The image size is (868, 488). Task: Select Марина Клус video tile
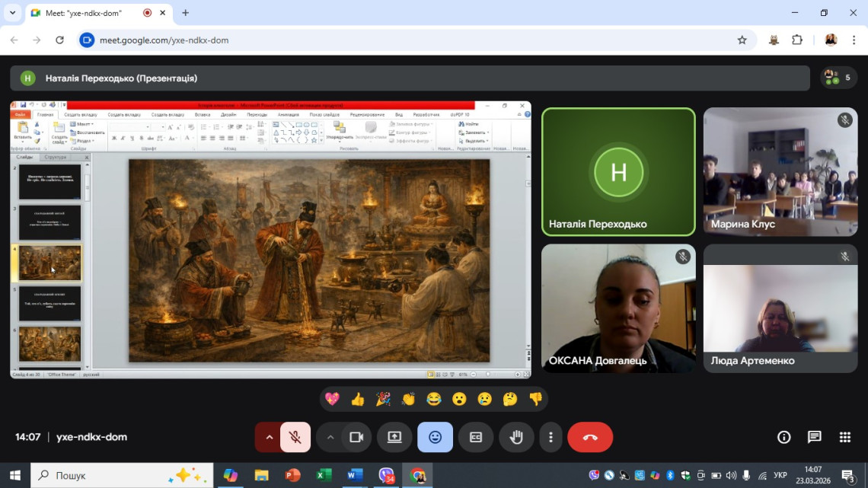point(780,172)
